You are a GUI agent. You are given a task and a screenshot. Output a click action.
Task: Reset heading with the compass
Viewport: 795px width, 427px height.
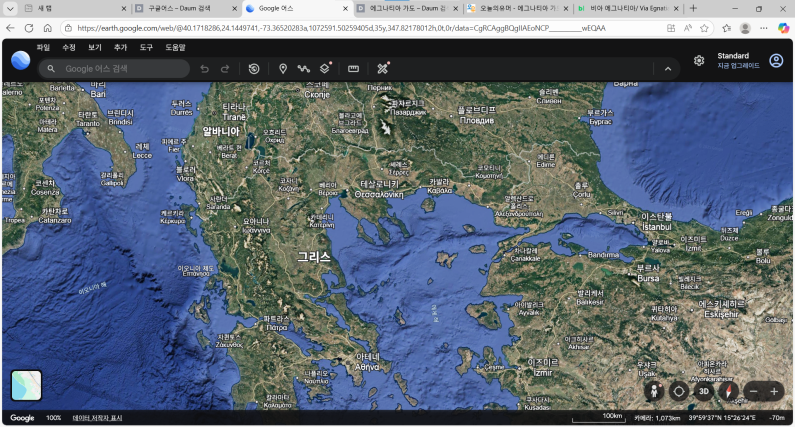729,392
